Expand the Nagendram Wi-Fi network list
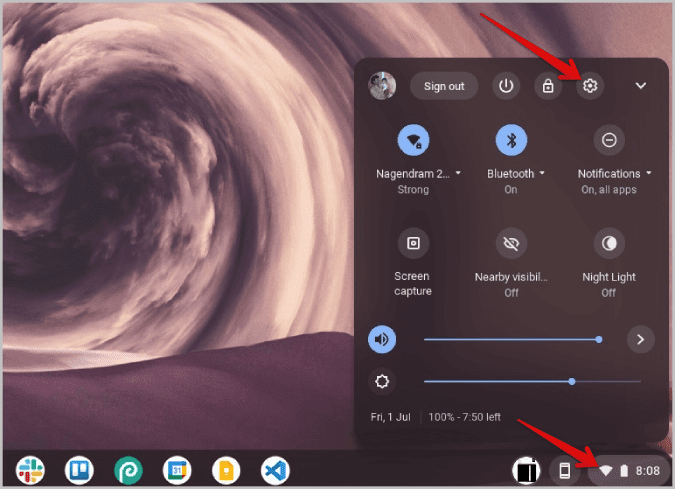Viewport: 675px width, 489px height. point(458,173)
